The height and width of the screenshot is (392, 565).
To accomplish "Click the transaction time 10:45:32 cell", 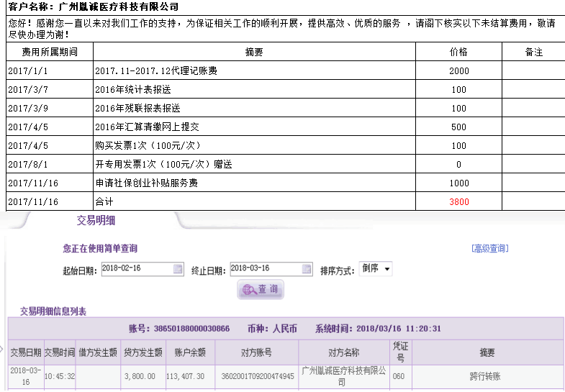I will pyautogui.click(x=60, y=376).
